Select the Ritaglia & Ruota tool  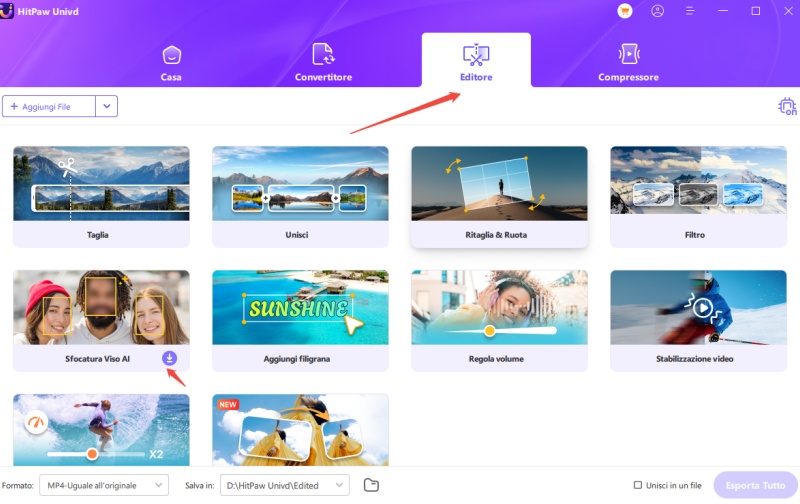pos(499,196)
